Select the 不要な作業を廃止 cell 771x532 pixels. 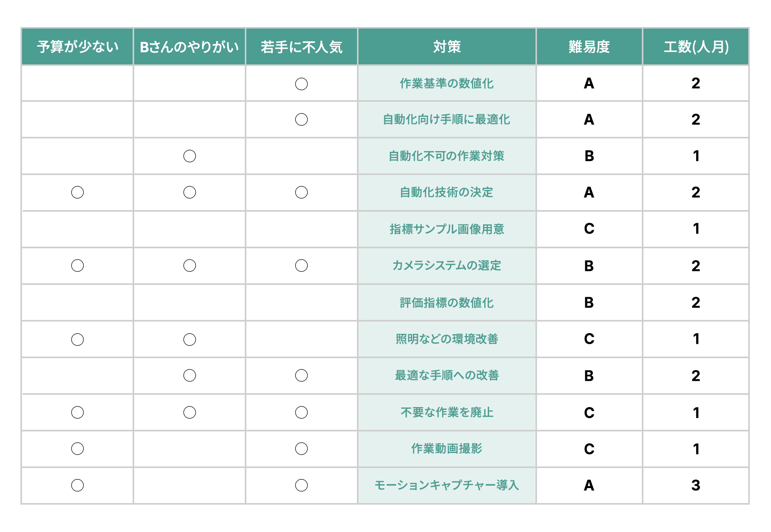(446, 412)
